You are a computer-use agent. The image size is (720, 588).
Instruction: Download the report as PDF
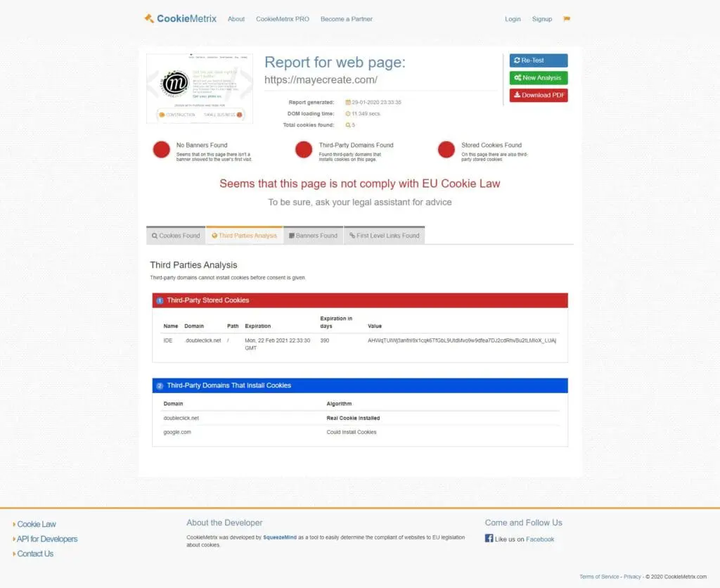pos(538,95)
